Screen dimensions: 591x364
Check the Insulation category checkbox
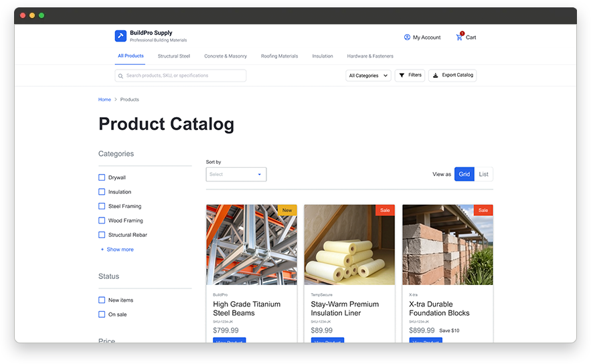pos(102,192)
